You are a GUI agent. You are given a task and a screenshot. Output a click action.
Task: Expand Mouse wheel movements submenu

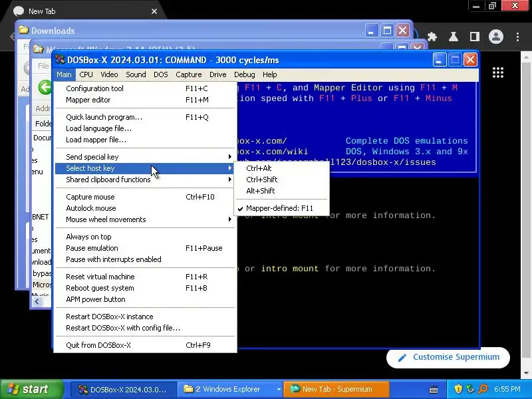pyautogui.click(x=145, y=219)
